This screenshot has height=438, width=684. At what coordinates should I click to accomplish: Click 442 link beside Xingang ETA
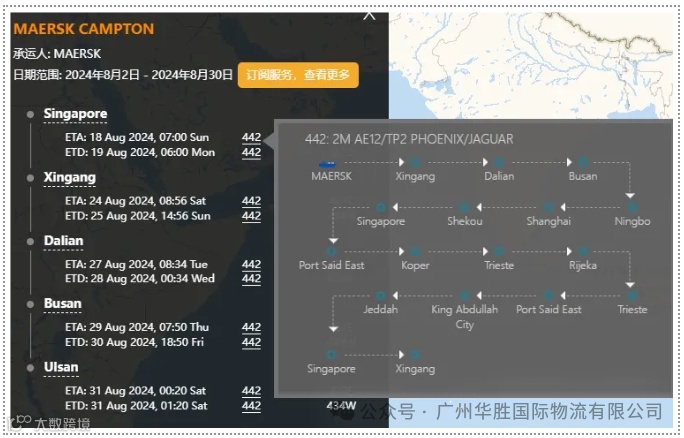click(x=252, y=201)
